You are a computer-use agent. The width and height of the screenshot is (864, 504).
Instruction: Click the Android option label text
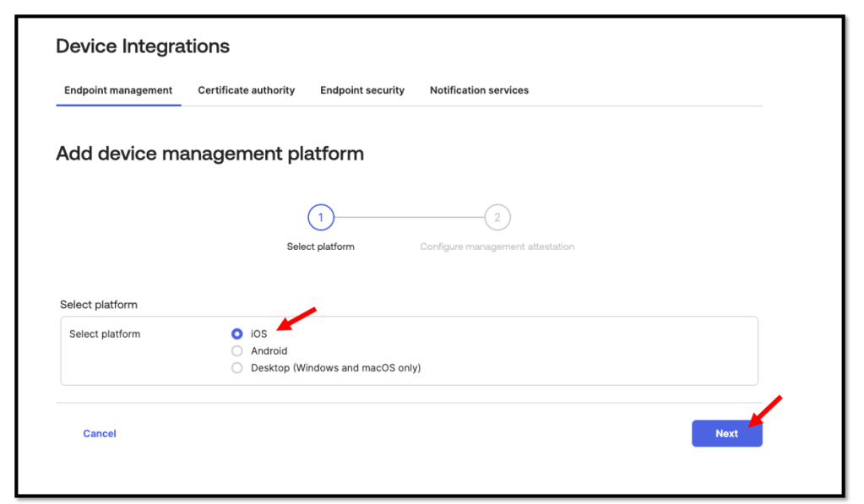269,351
